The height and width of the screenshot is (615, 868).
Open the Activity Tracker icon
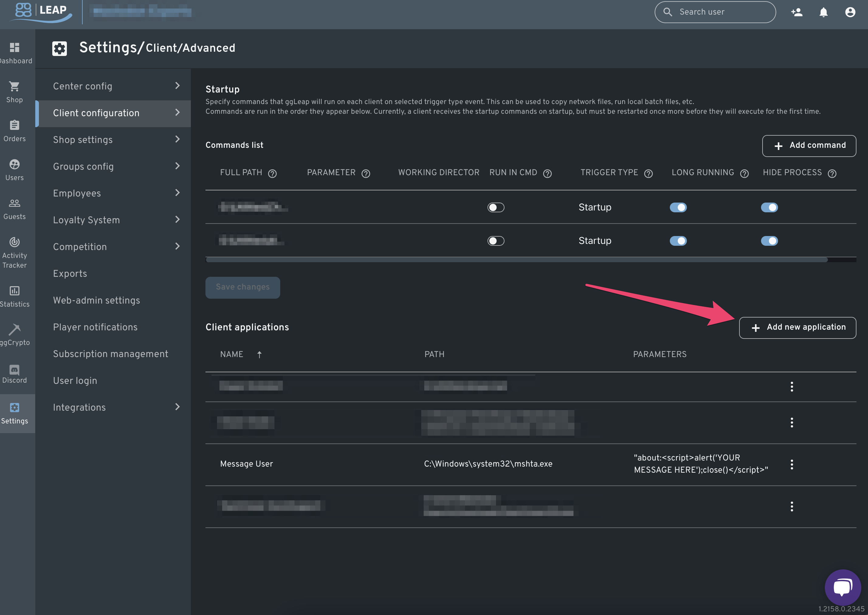tap(14, 242)
